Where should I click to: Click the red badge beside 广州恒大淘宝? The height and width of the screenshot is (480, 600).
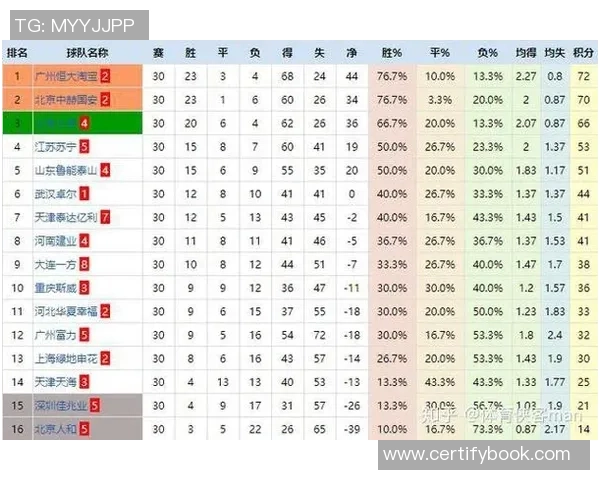tap(105, 76)
